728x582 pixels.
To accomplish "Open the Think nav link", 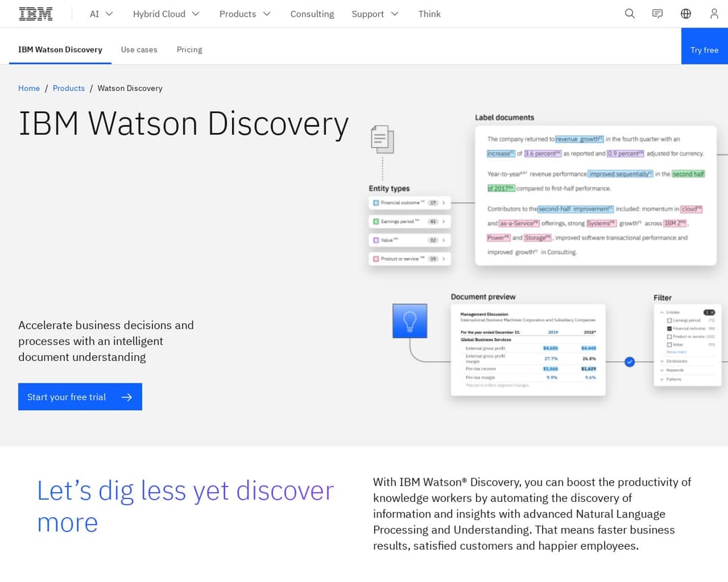I will (429, 14).
